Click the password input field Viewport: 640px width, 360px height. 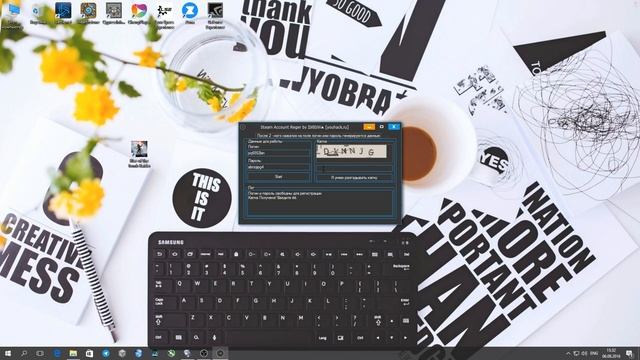[x=279, y=167]
